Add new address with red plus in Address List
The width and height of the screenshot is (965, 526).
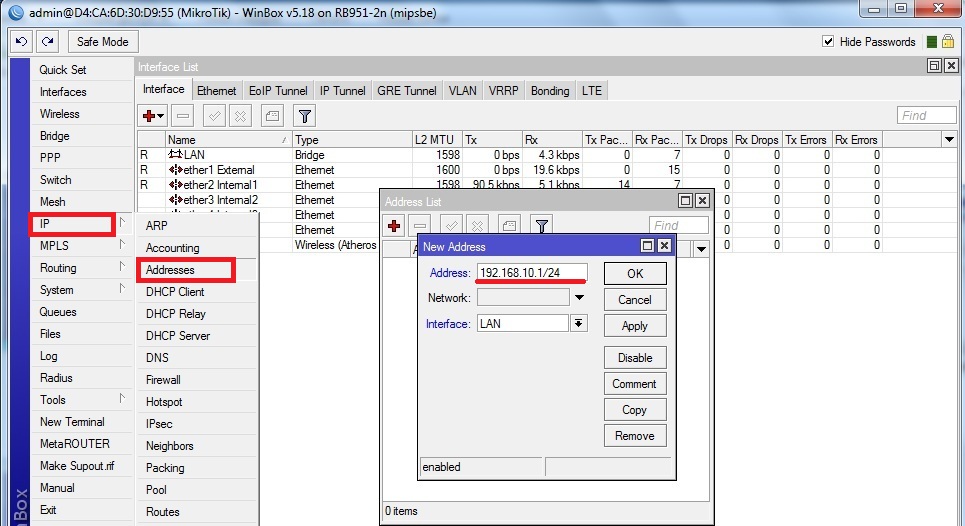pyautogui.click(x=394, y=226)
